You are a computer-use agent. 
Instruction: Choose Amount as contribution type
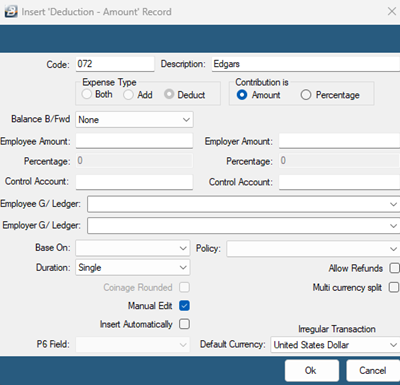[x=242, y=95]
